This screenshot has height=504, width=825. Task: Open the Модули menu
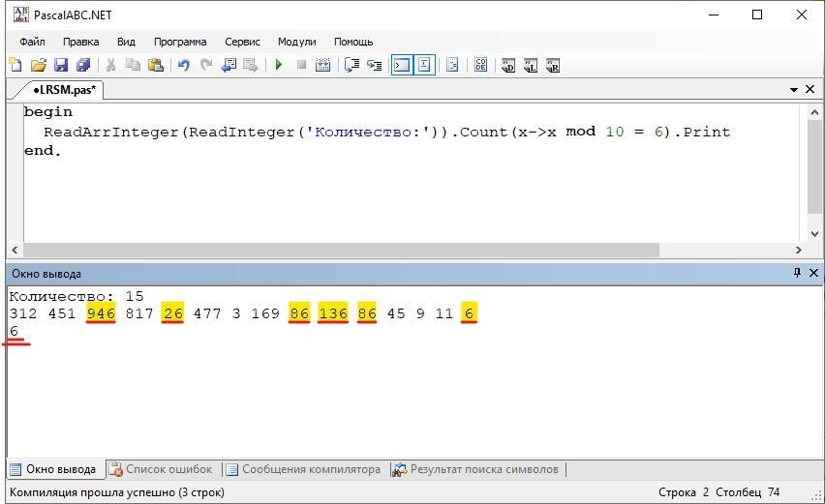coord(296,42)
